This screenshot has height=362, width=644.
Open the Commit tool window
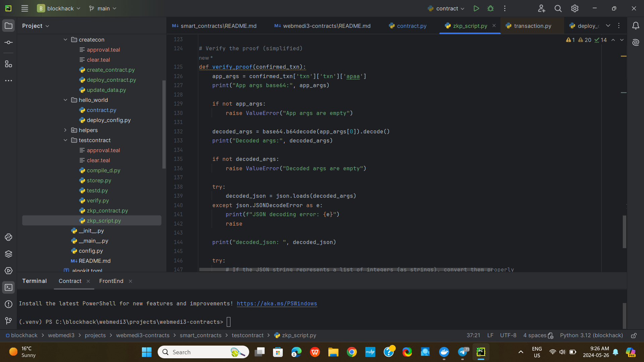(9, 43)
